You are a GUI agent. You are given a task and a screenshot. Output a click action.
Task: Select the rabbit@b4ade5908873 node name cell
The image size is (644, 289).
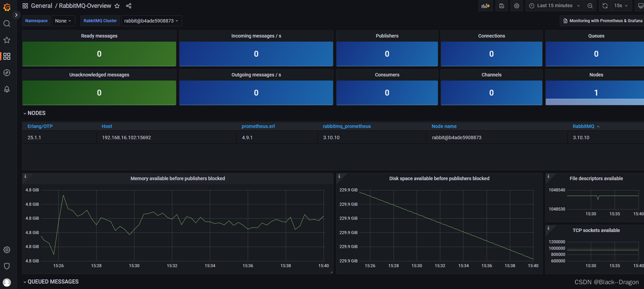(x=497, y=138)
